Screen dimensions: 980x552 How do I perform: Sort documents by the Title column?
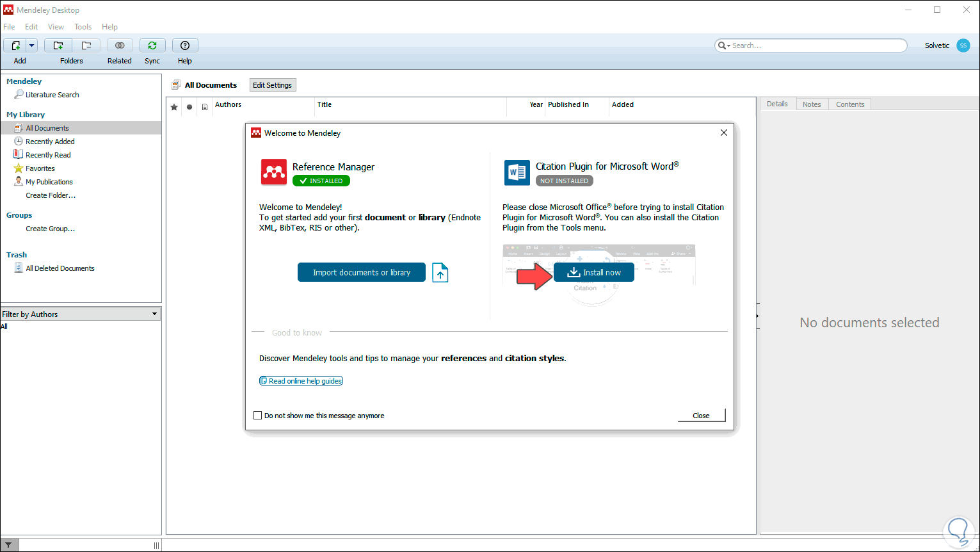[325, 104]
